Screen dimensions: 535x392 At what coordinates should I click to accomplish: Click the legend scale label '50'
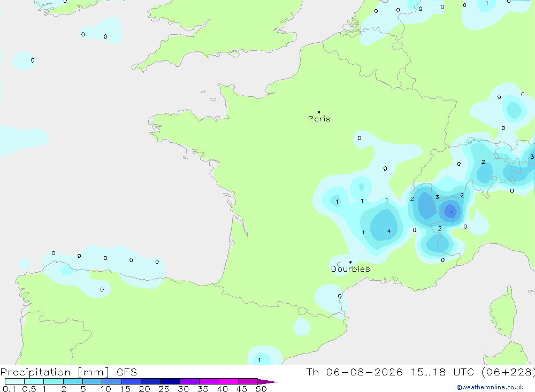click(x=261, y=389)
